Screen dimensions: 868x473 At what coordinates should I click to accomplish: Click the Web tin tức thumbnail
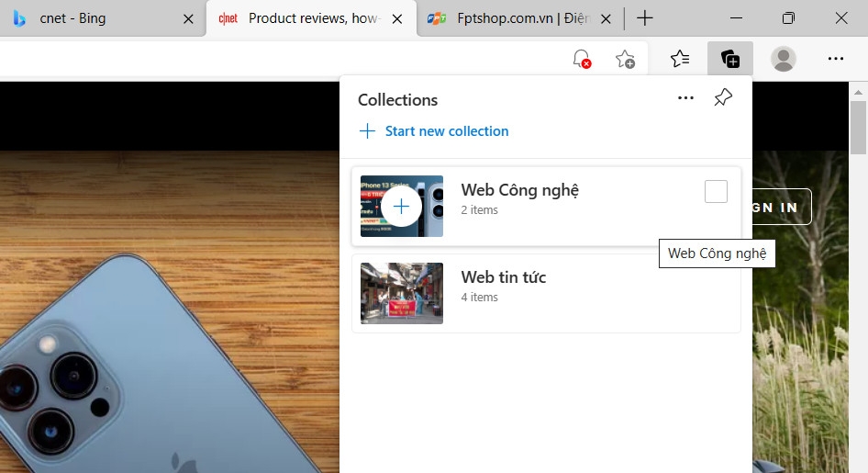[x=402, y=294]
